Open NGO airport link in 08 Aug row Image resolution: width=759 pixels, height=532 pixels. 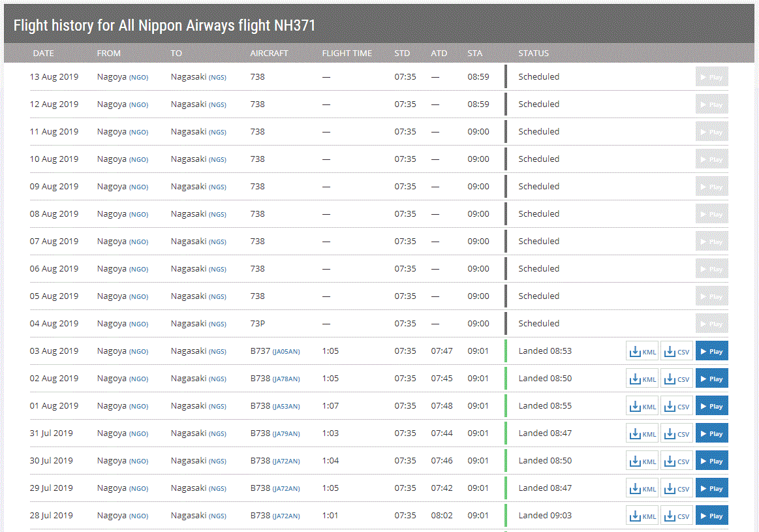coord(138,215)
